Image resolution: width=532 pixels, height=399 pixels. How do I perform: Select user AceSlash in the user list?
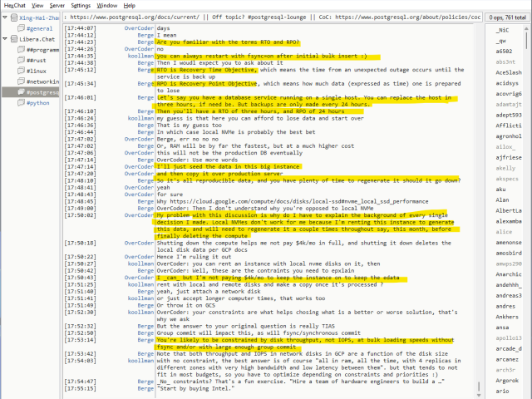point(508,72)
